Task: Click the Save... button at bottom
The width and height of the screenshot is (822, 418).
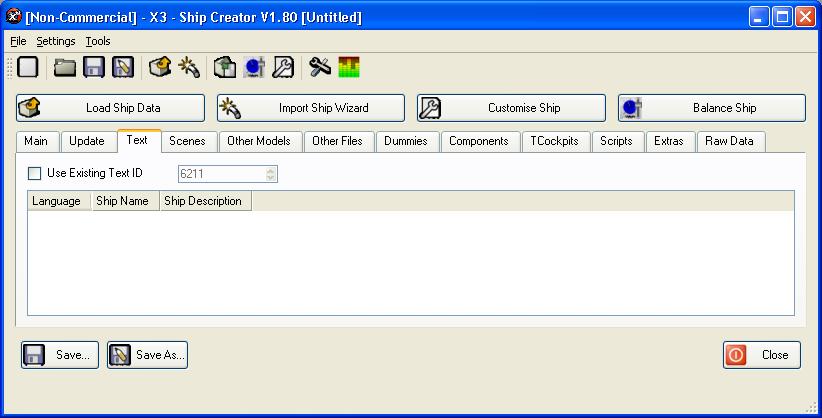Action: click(x=60, y=355)
